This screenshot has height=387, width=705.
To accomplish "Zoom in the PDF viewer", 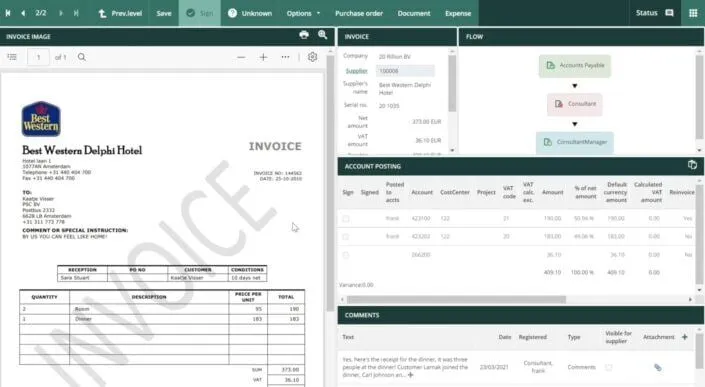I will point(263,57).
